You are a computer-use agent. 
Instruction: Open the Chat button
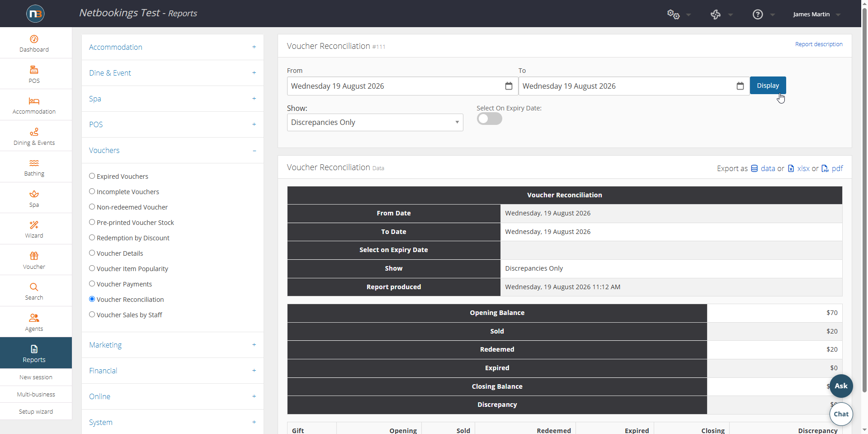(x=841, y=414)
